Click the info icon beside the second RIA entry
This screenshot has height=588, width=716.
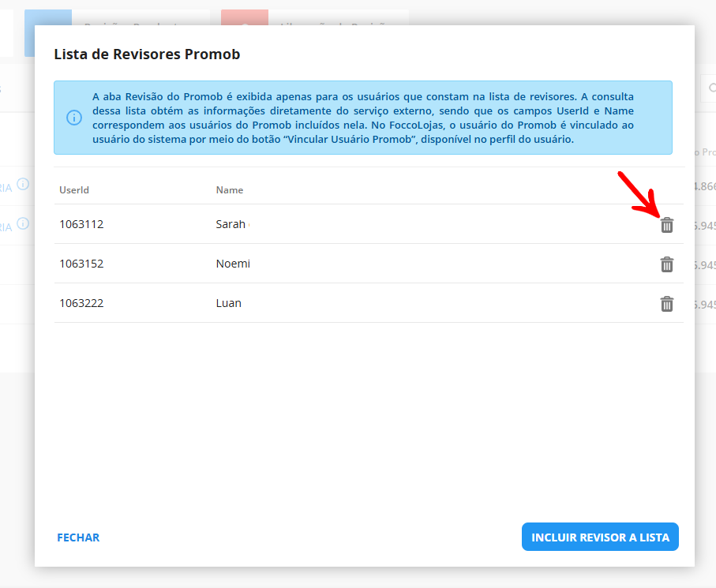pos(23,224)
